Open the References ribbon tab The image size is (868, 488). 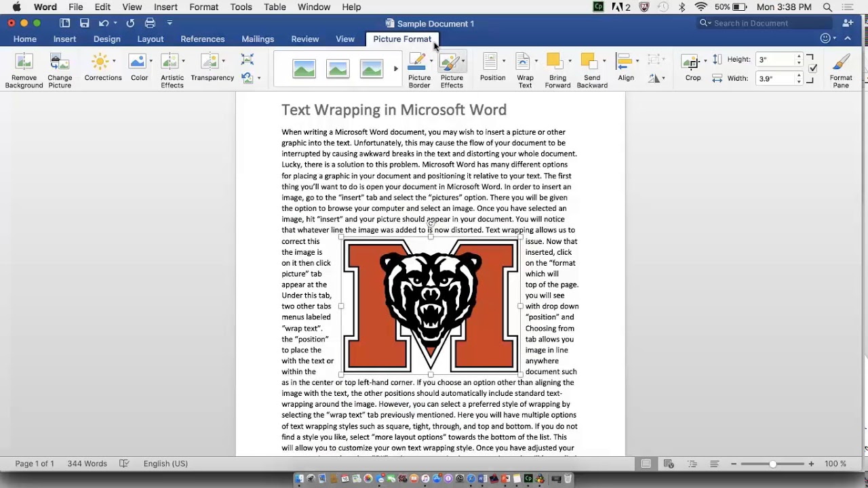click(203, 39)
